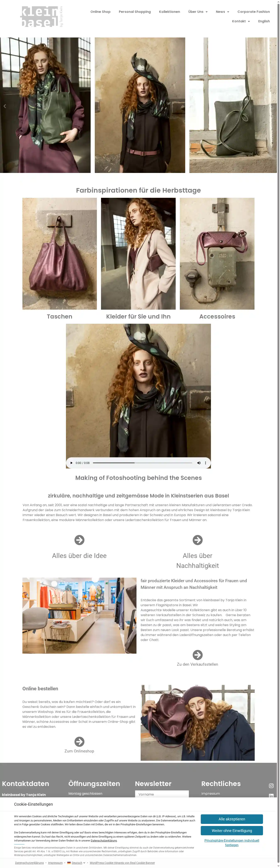
Task: Mute the video with the speaker icon
Action: (199, 463)
